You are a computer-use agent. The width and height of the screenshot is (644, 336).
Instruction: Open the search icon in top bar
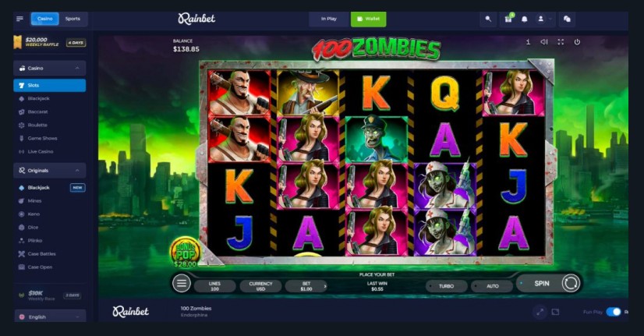click(488, 19)
